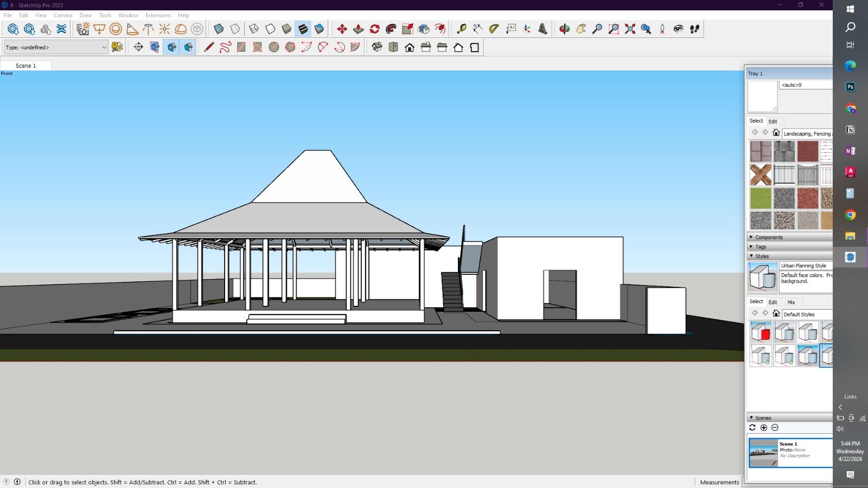Screen dimensions: 868x488
Task: Pick the green grass material swatch
Action: tap(760, 198)
